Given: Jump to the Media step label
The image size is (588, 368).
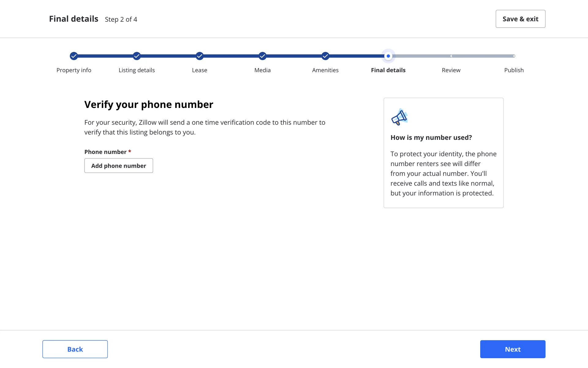Looking at the screenshot, I should (262, 70).
